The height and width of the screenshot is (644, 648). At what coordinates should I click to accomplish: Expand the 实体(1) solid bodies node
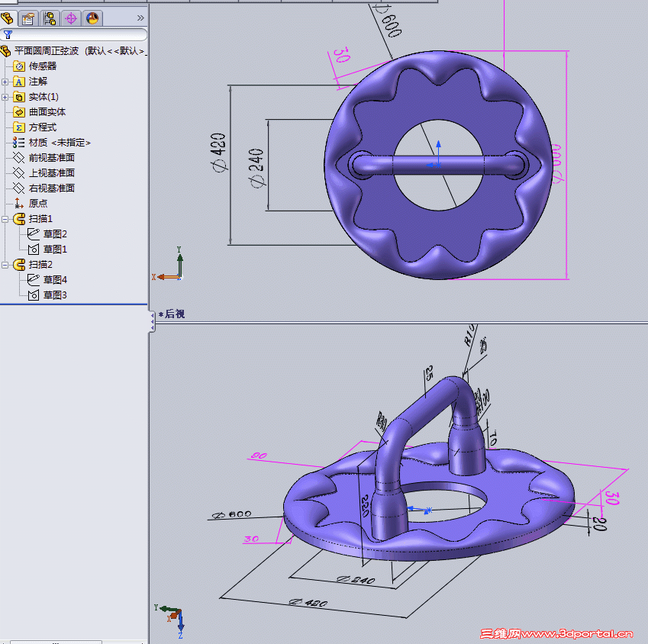[x=5, y=97]
